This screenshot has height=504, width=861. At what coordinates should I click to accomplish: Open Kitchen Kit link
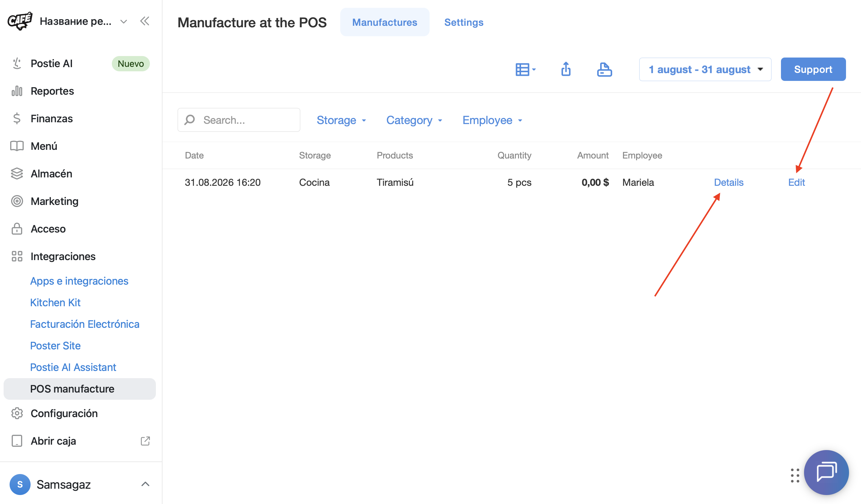[x=55, y=303]
